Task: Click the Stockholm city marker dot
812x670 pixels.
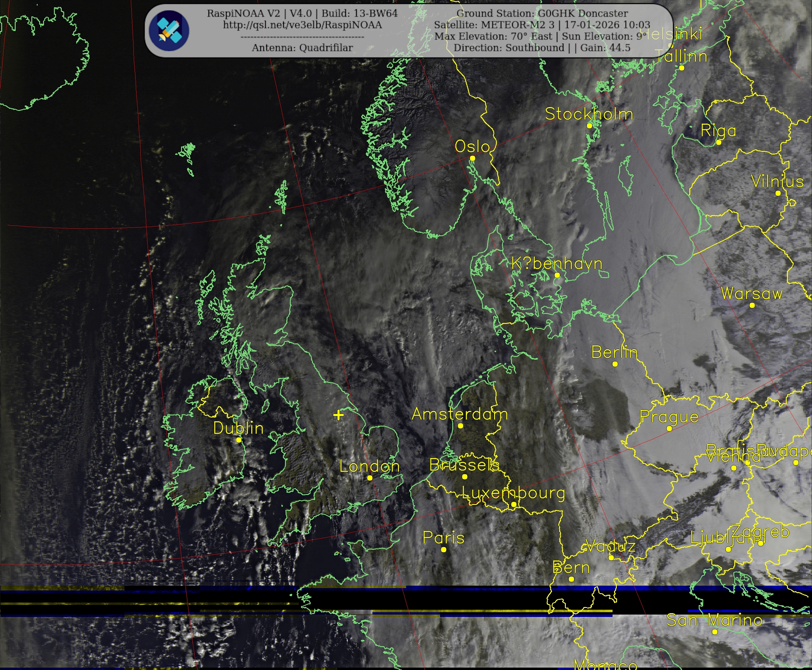Action: [x=589, y=126]
